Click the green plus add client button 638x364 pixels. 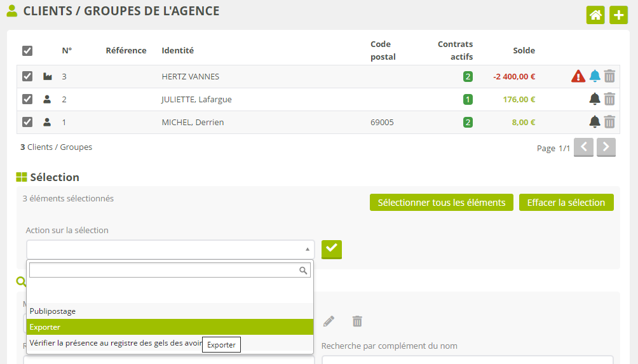coord(618,15)
